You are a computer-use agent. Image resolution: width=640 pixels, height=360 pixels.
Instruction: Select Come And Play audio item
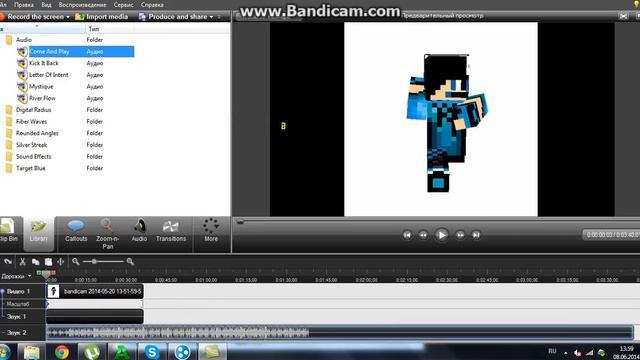(x=49, y=51)
